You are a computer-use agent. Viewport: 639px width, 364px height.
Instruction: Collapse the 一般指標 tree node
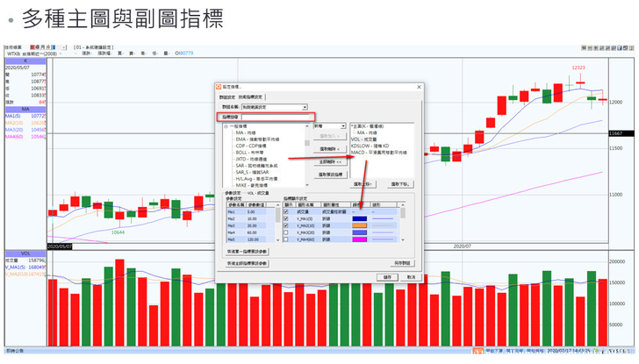click(x=226, y=126)
